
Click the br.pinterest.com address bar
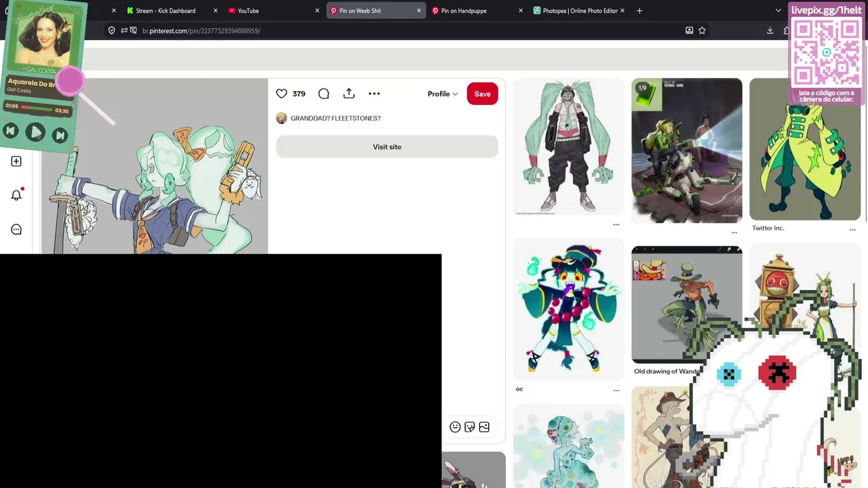[x=407, y=30]
